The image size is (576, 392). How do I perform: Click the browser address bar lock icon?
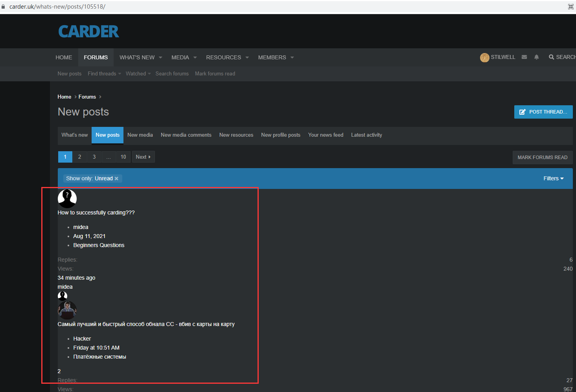4,7
